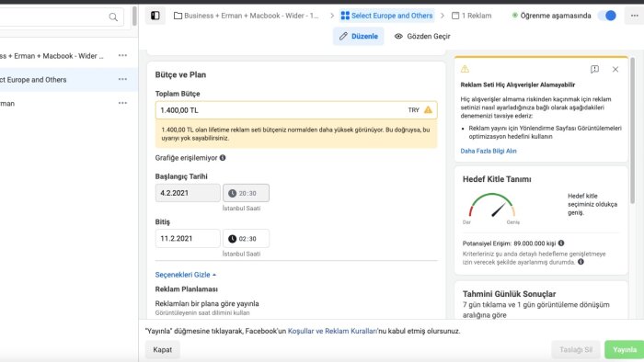
Task: Click info icon beside Potansiyel Erişim
Action: pyautogui.click(x=561, y=243)
